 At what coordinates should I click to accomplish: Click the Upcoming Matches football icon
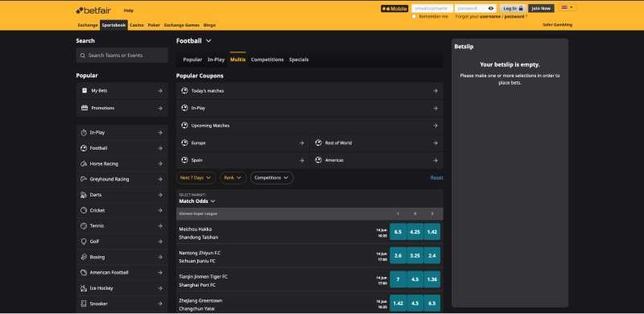[184, 126]
